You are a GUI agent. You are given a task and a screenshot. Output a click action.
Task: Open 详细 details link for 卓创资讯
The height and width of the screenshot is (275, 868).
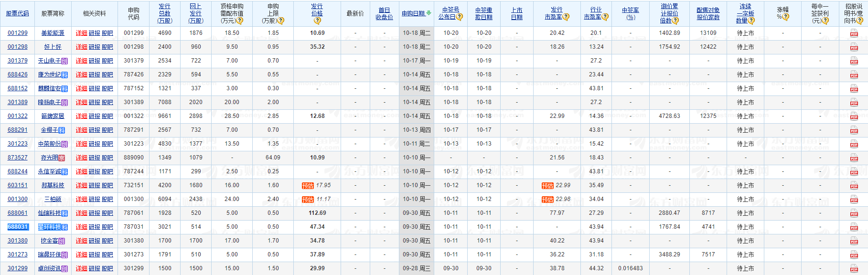point(81,269)
